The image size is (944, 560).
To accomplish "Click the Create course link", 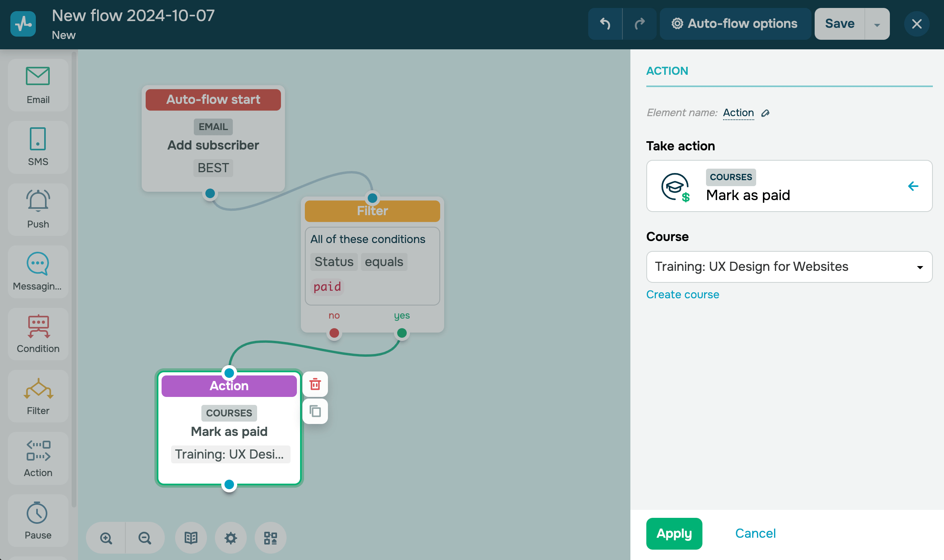I will coord(683,294).
